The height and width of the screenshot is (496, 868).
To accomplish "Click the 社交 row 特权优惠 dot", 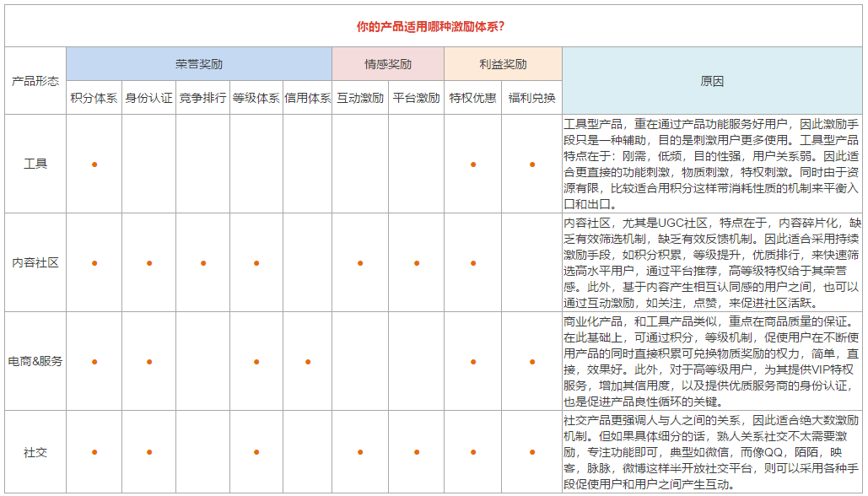I will pyautogui.click(x=473, y=452).
